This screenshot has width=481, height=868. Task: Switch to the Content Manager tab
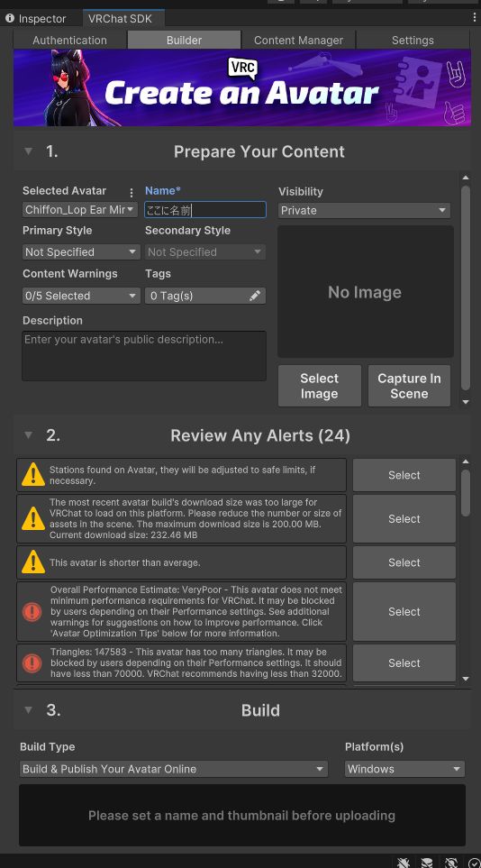(x=298, y=40)
